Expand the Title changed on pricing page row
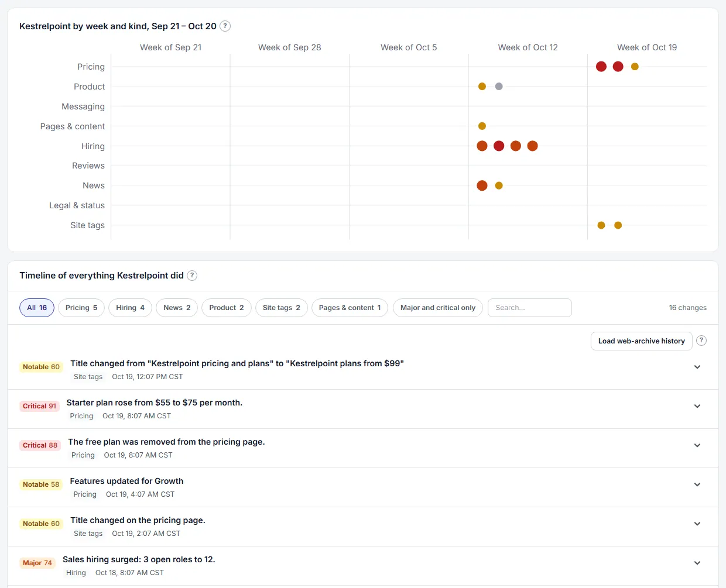 [697, 524]
